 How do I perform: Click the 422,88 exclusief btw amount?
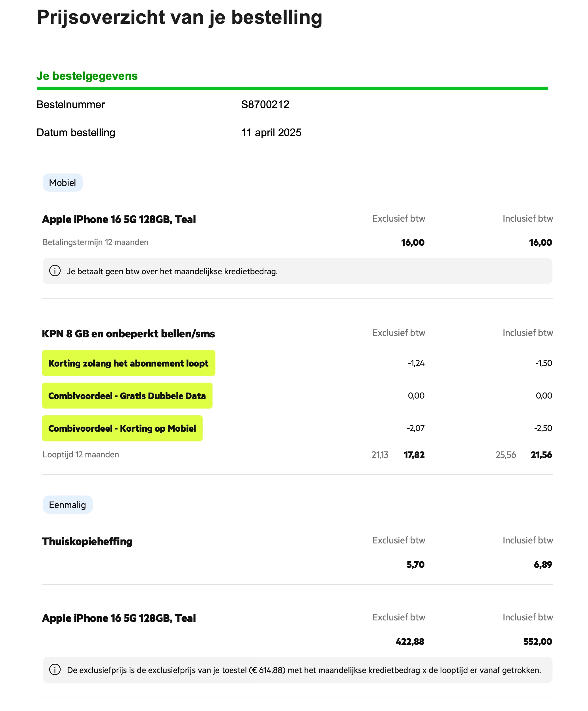tap(410, 642)
